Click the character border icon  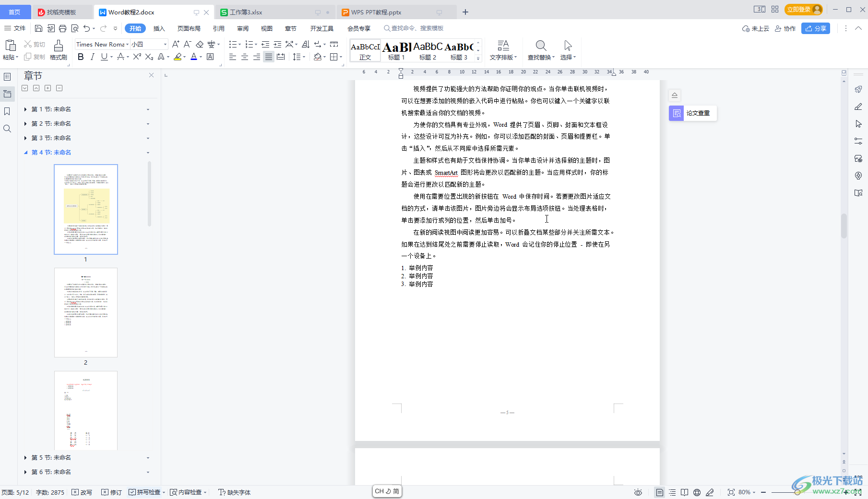coord(210,57)
